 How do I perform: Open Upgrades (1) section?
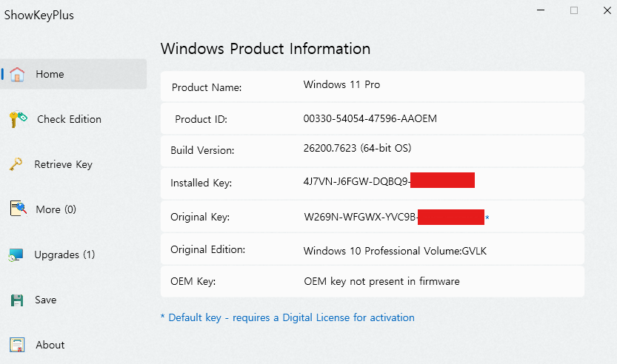pos(64,255)
